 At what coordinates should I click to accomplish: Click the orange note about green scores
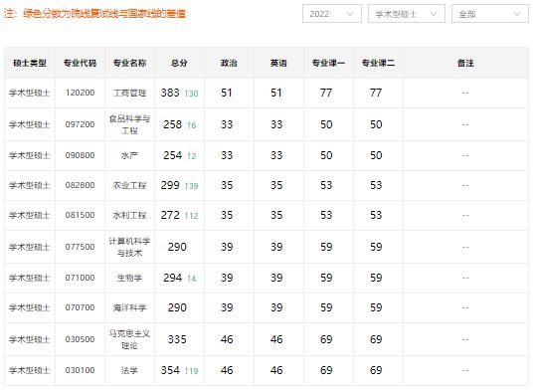click(94, 14)
